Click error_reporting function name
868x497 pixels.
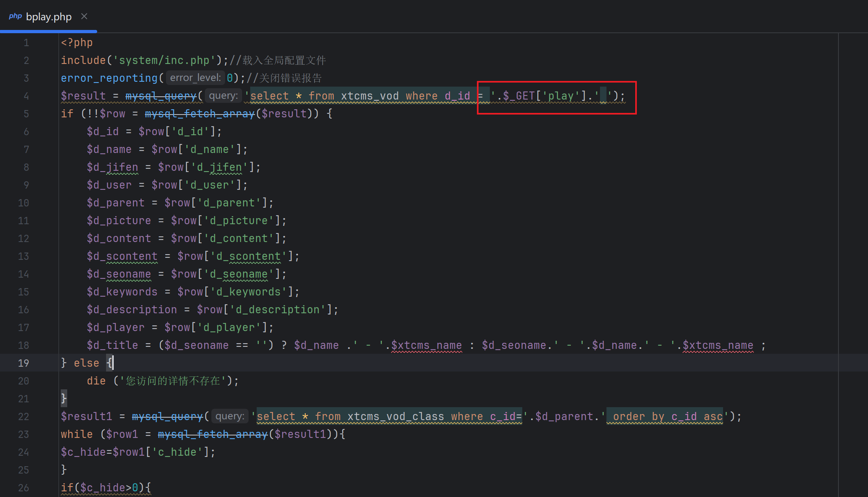(x=109, y=78)
